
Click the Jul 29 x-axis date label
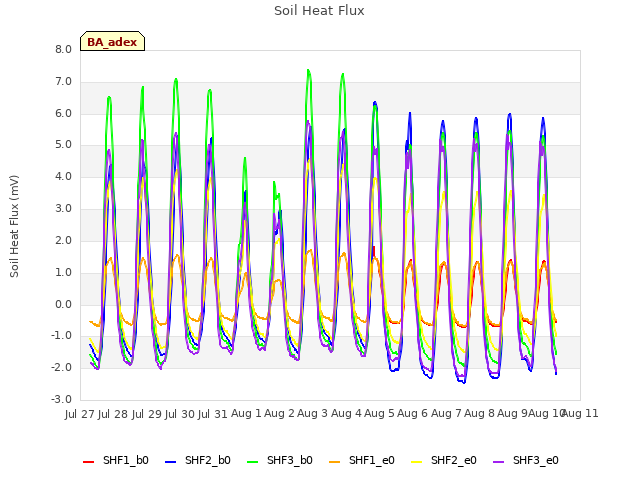tap(147, 414)
